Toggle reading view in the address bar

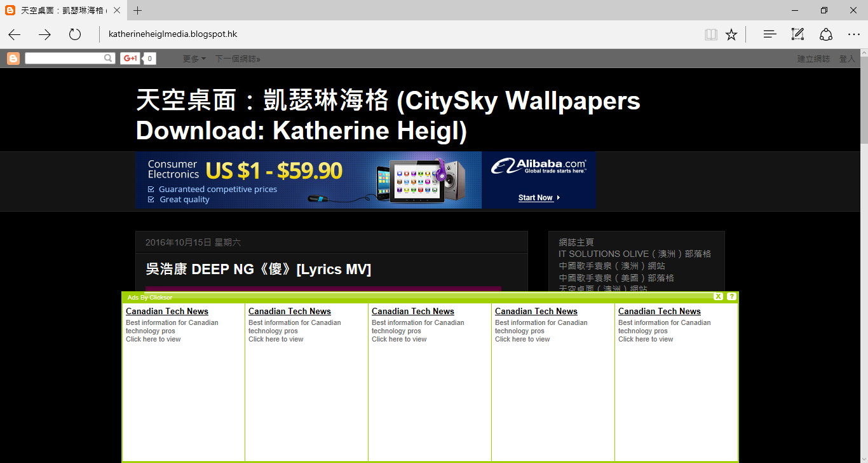pos(710,34)
